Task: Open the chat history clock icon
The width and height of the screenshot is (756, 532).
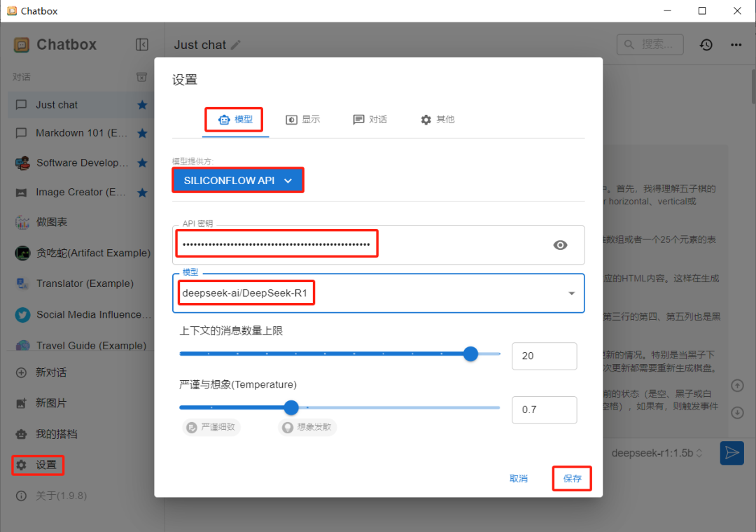Action: tap(706, 45)
